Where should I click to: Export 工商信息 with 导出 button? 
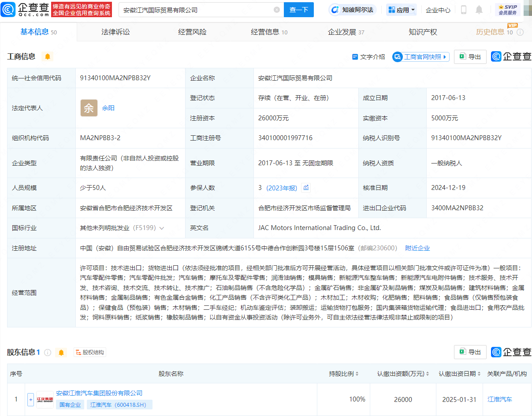(x=470, y=57)
